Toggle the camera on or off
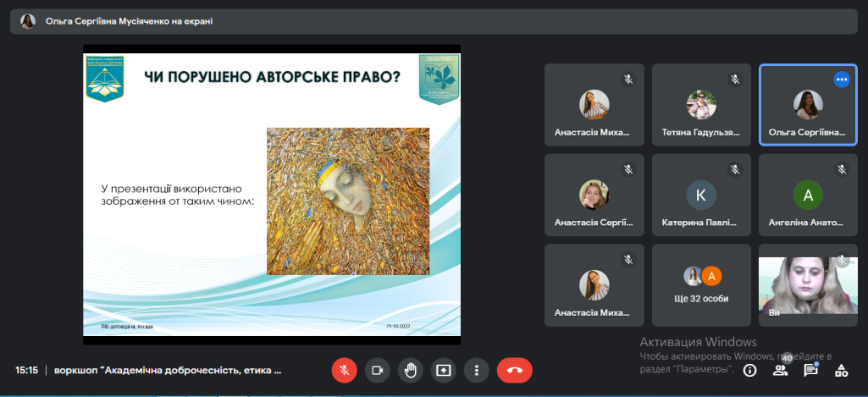Screen dimensions: 868x397 pos(378,370)
